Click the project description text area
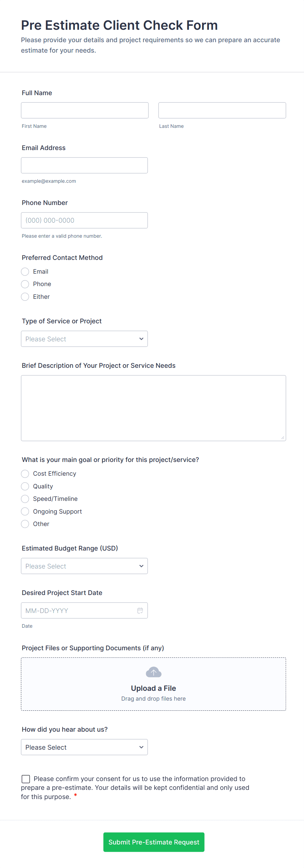 pyautogui.click(x=153, y=408)
